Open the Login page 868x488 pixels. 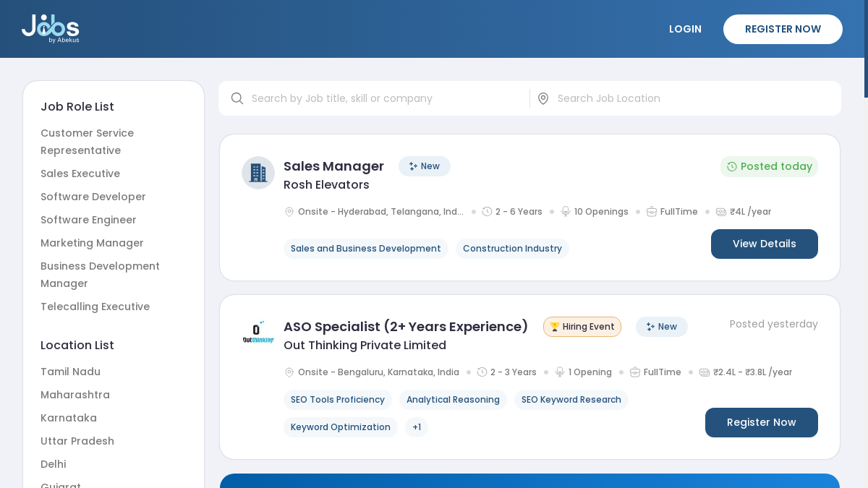tap(685, 29)
